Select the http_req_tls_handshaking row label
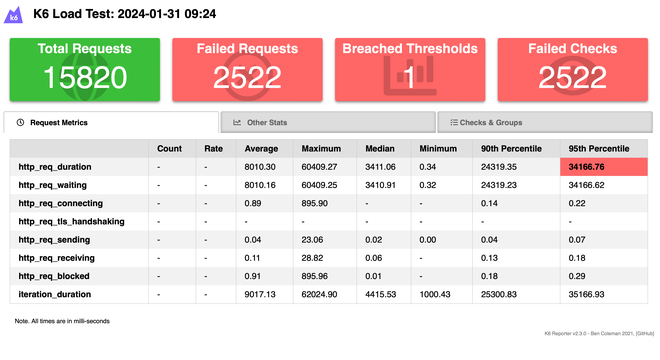Viewport: 660px width, 360px height. pyautogui.click(x=72, y=221)
